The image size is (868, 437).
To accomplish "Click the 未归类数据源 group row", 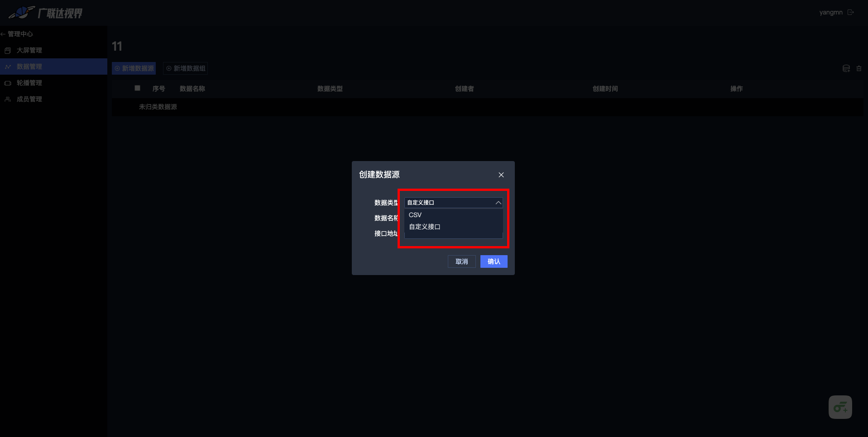I will point(158,107).
